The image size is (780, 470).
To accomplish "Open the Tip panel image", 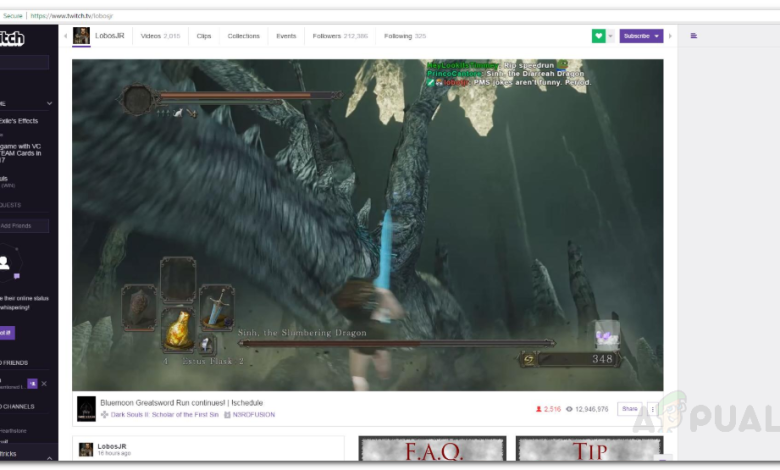I will (x=589, y=448).
